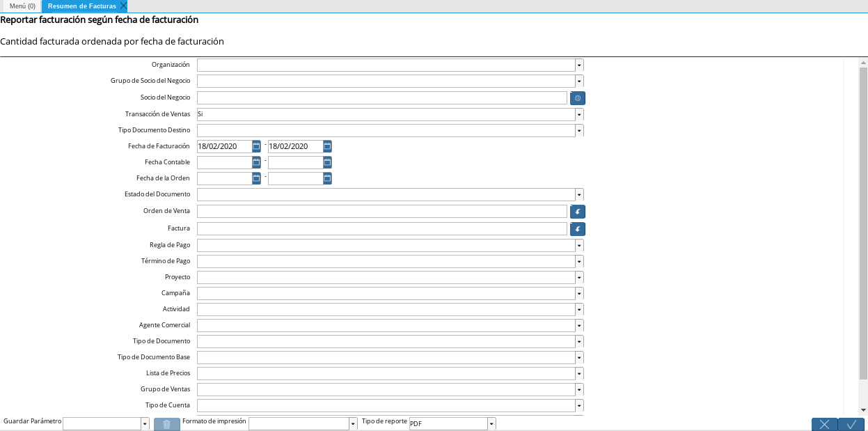Image resolution: width=868 pixels, height=431 pixels.
Task: Open calendar for Fecha de la Orden start date
Action: coord(256,178)
